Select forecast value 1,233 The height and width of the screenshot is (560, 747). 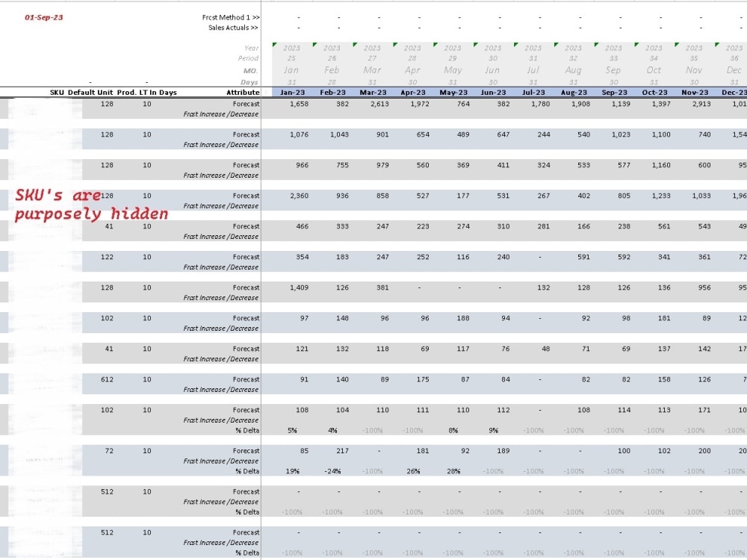pos(661,196)
